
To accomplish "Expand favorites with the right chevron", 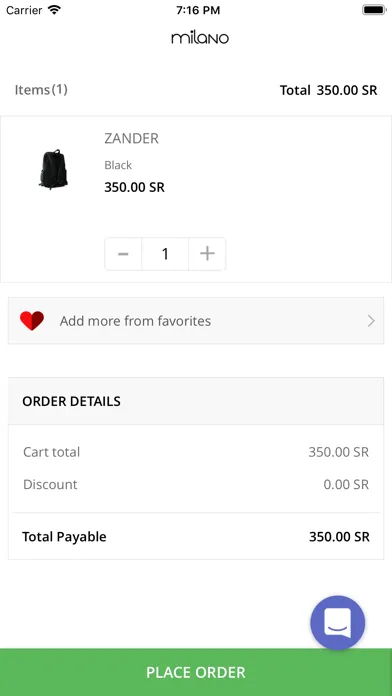I will pyautogui.click(x=371, y=321).
